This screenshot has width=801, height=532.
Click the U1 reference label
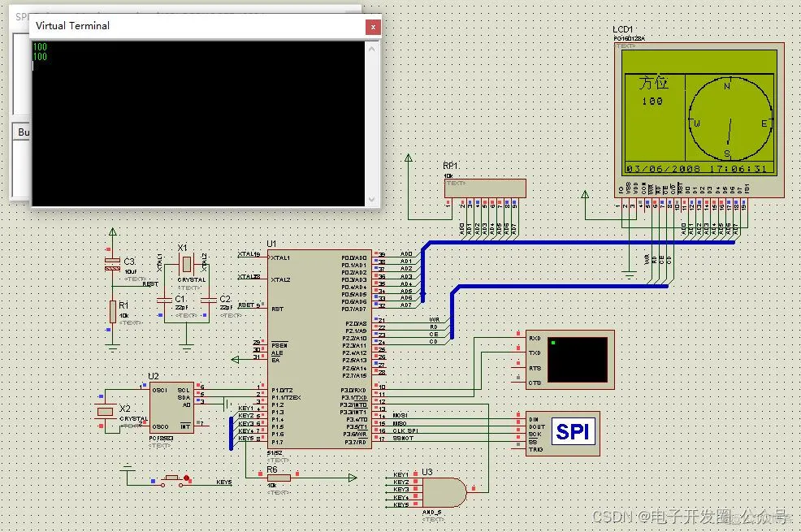point(271,244)
